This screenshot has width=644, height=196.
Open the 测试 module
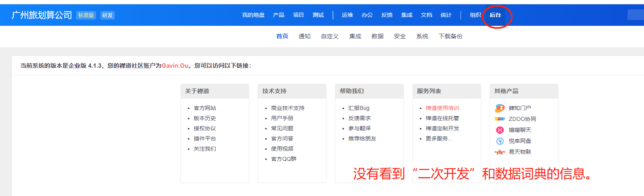(x=318, y=15)
